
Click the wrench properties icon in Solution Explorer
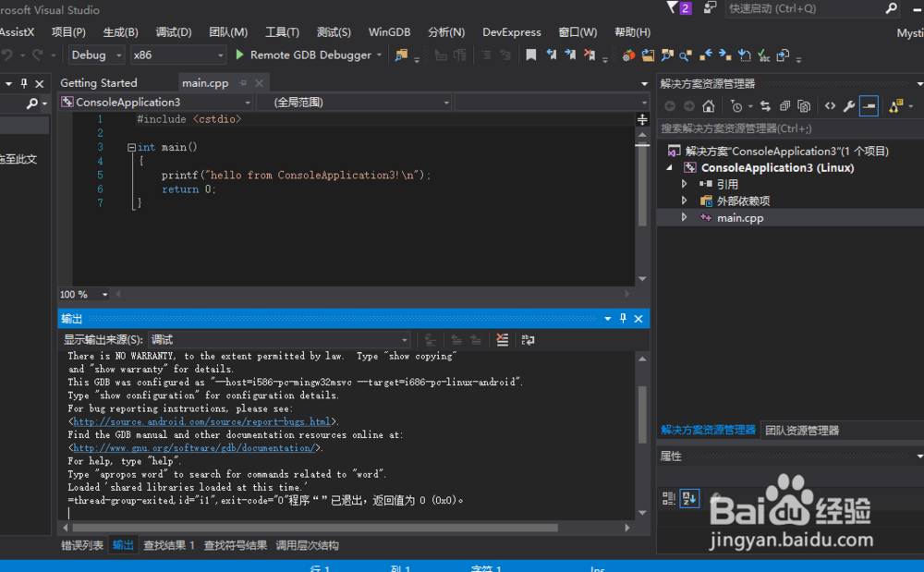tap(849, 104)
